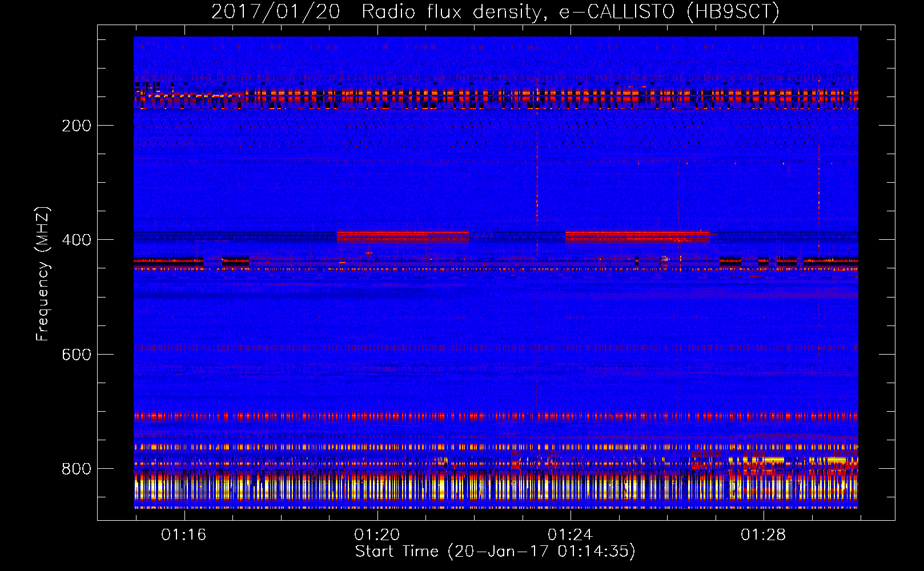Image resolution: width=924 pixels, height=571 pixels.
Task: Click the 01:24 time tick label
Action: pyautogui.click(x=570, y=535)
